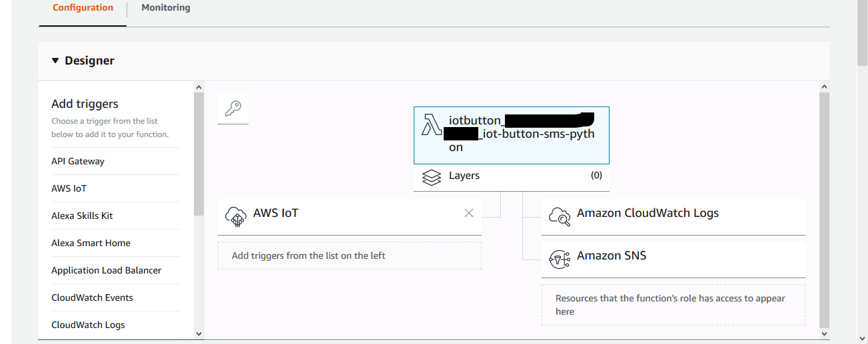Select the AWS IoT trigger card
The height and width of the screenshot is (344, 868).
pyautogui.click(x=349, y=216)
